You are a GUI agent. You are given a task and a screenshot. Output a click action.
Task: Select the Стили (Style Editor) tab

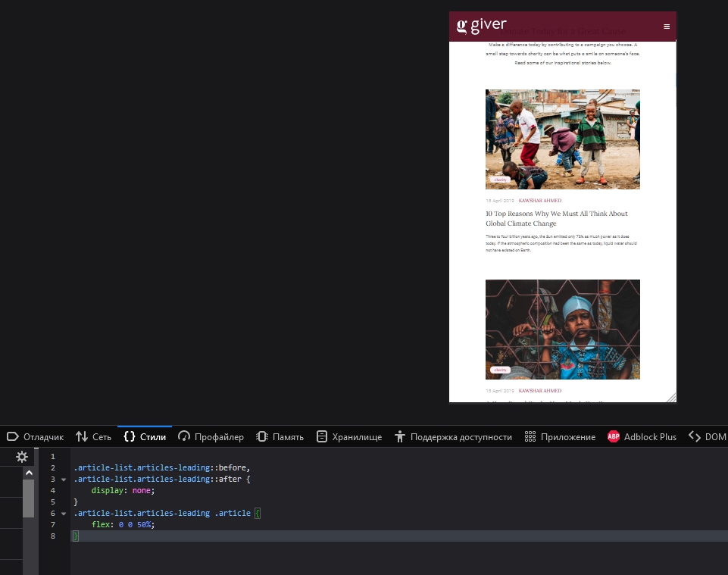click(145, 437)
